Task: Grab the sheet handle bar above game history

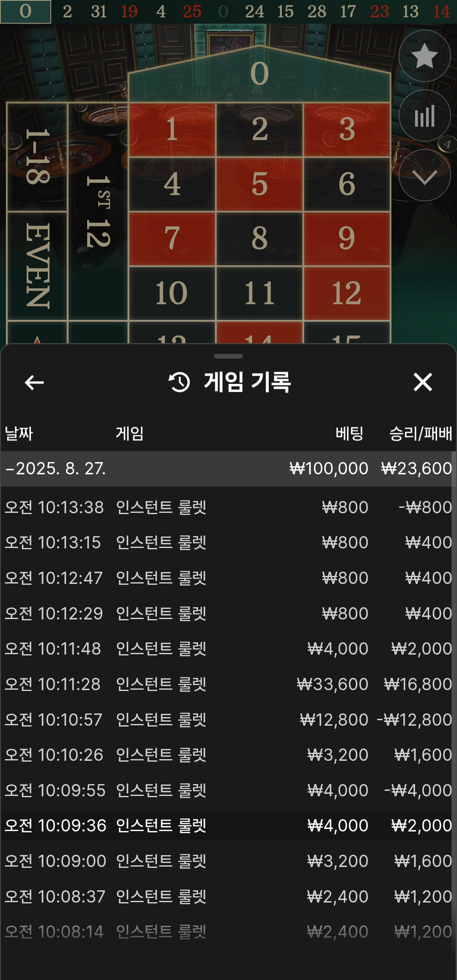Action: [x=228, y=356]
